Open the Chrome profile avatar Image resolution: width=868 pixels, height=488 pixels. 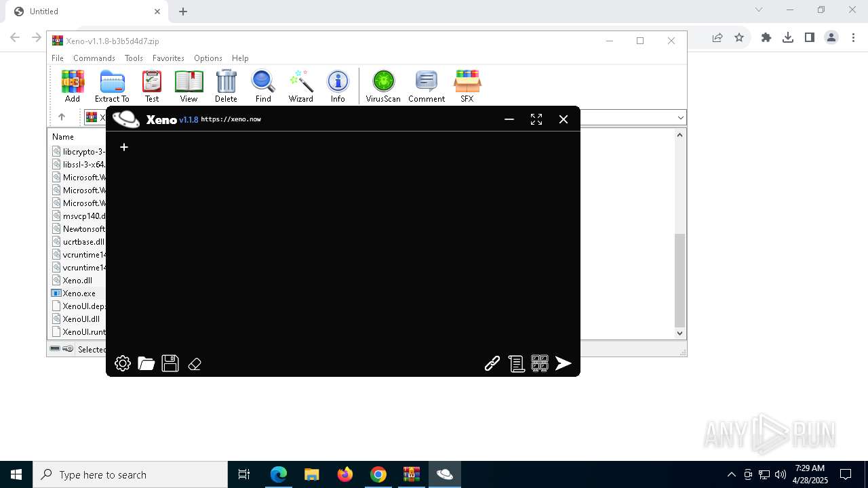[x=831, y=38]
